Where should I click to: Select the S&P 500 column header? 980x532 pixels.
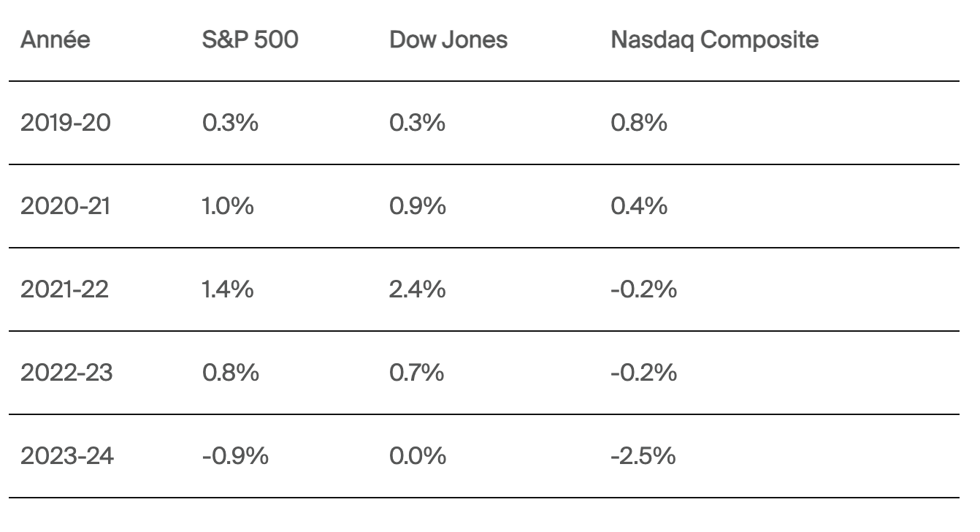click(x=249, y=40)
